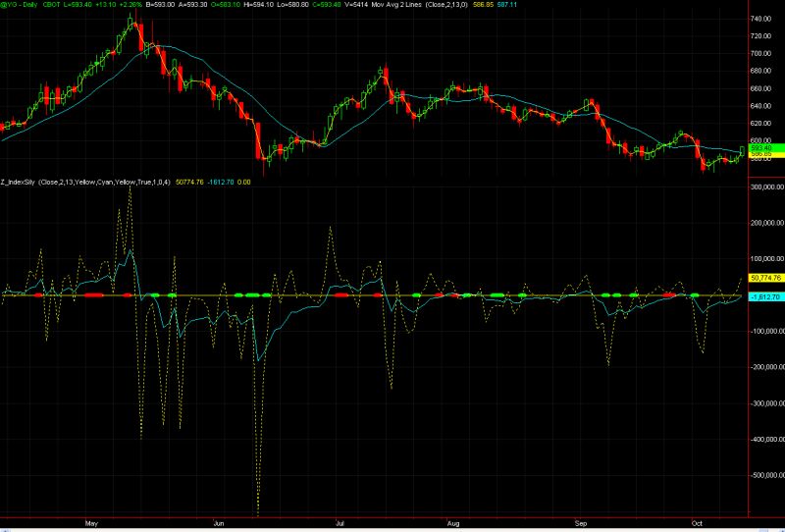
Task: Click the Hi=594.10 high value
Action: [x=258, y=5]
